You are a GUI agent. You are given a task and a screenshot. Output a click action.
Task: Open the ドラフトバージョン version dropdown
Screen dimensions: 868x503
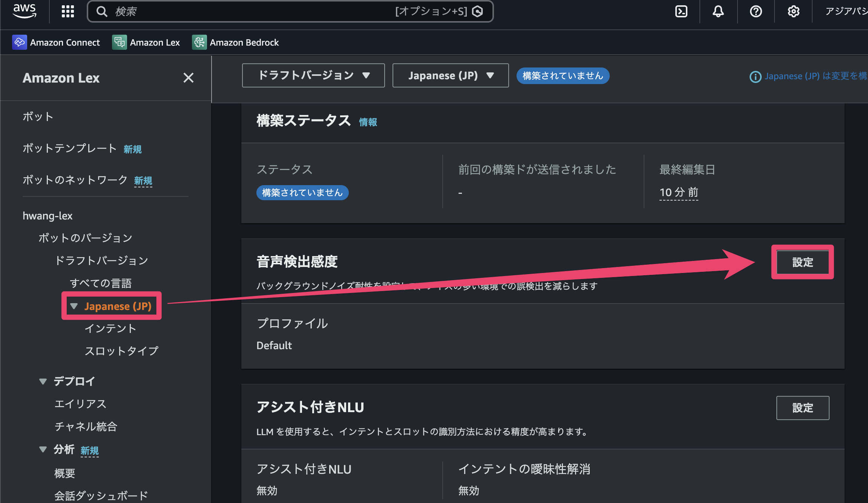[x=313, y=75]
